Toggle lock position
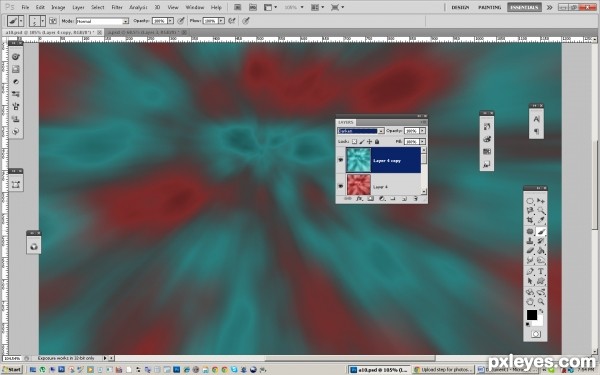 click(369, 142)
